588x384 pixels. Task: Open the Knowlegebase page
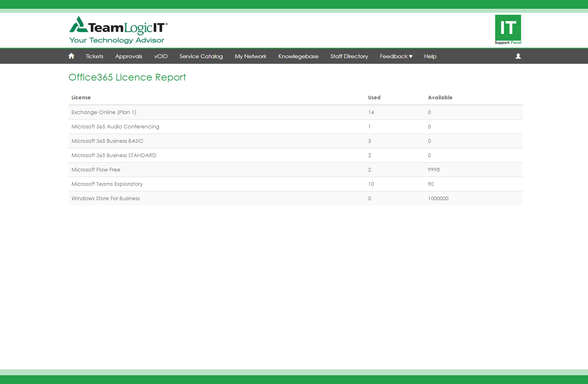point(298,56)
